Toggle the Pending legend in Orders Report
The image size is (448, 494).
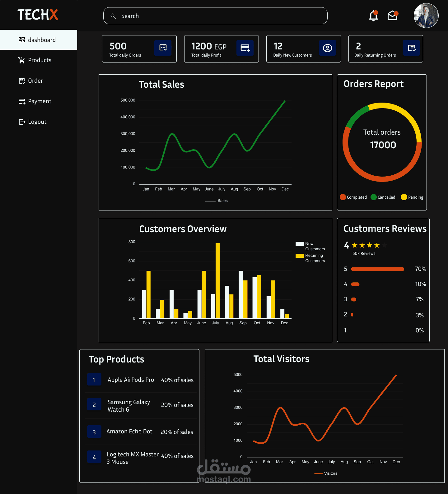tap(412, 197)
